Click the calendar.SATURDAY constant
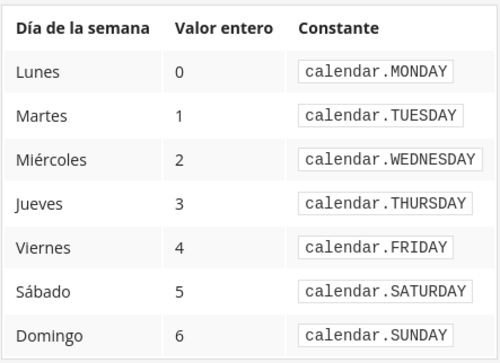Image resolution: width=500 pixels, height=363 pixels. tap(385, 292)
